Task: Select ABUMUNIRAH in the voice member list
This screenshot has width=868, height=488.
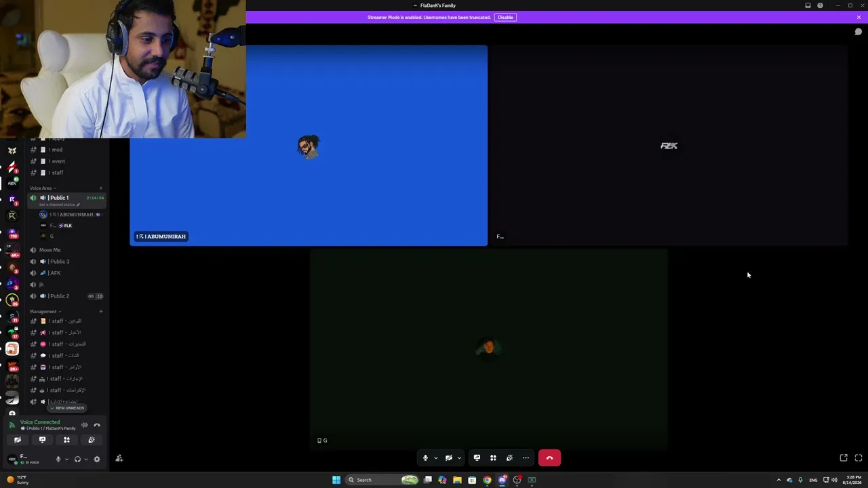Action: 71,215
